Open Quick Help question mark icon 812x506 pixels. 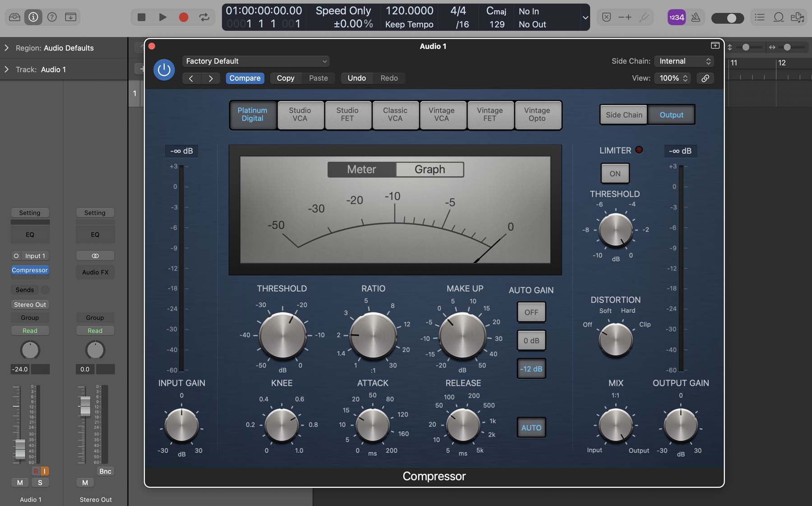point(52,17)
